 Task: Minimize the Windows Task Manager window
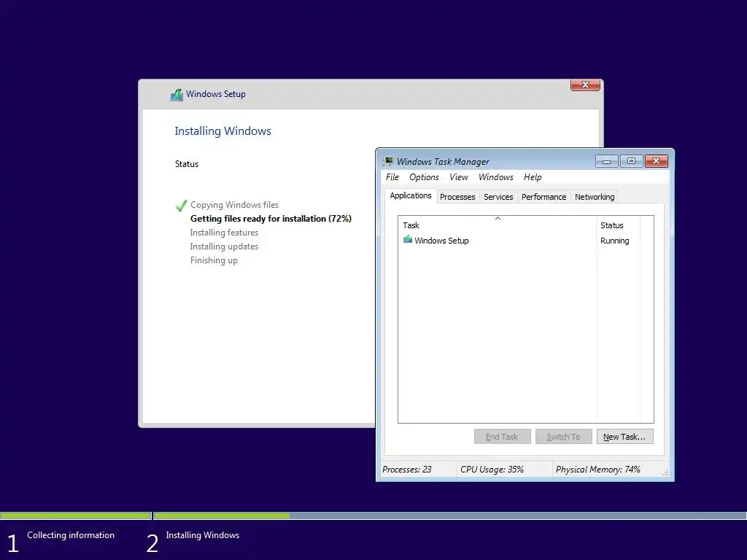tap(606, 161)
